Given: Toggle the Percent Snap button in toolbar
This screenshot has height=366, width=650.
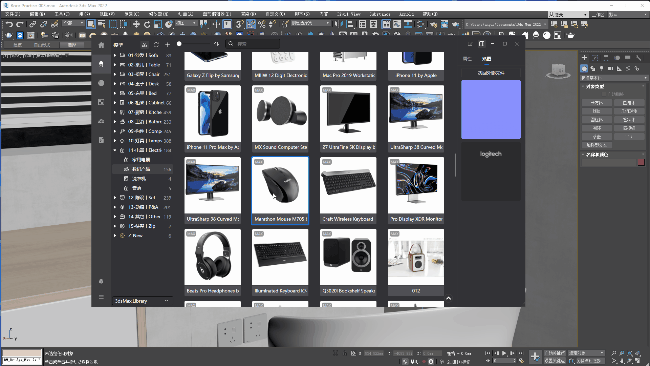Looking at the screenshot, I should (x=262, y=24).
